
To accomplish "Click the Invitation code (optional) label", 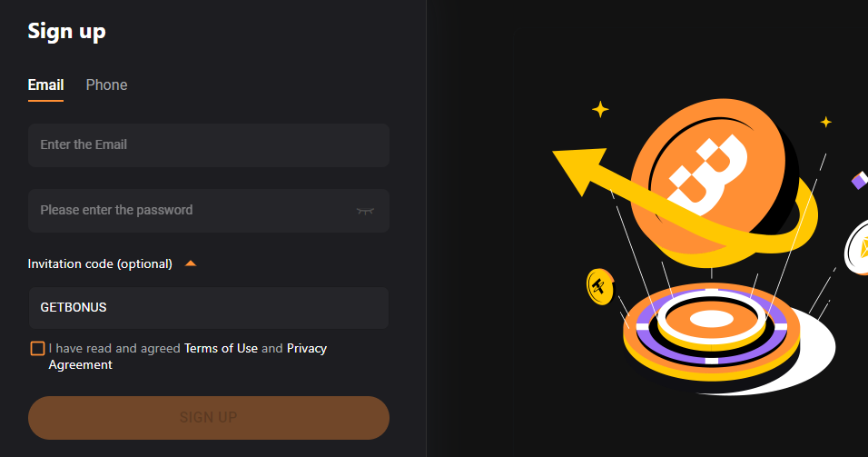I will point(100,263).
